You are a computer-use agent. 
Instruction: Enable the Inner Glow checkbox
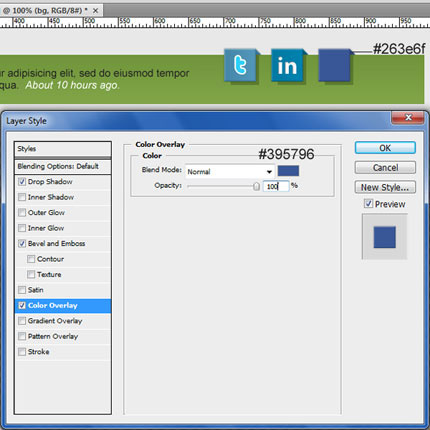tap(22, 228)
